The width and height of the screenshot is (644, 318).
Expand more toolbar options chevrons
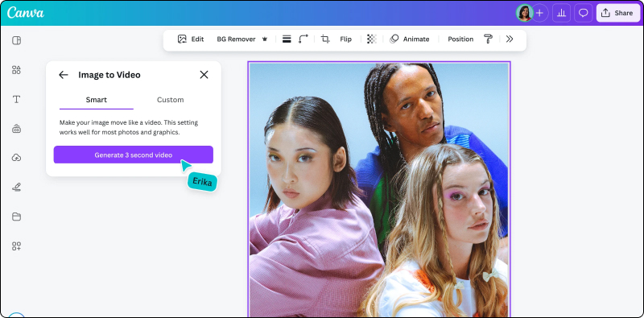coord(510,39)
